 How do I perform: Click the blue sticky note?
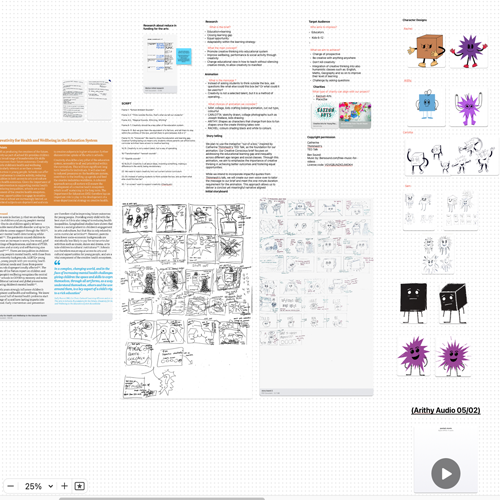(184, 56)
